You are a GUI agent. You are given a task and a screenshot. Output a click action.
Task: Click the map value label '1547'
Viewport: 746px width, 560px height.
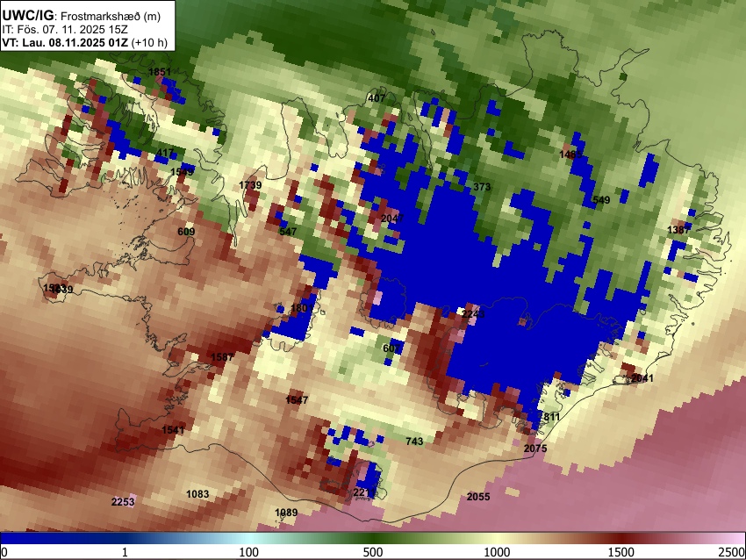[297, 399]
